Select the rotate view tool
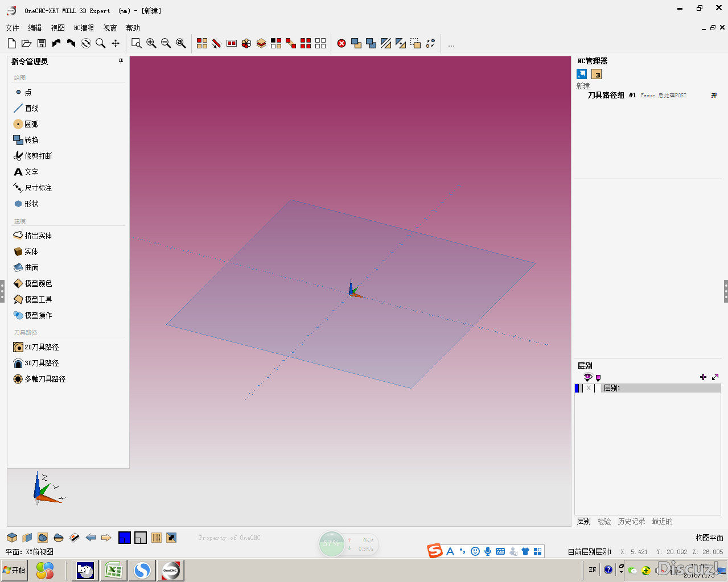Viewport: 728px width, 582px height. click(86, 43)
